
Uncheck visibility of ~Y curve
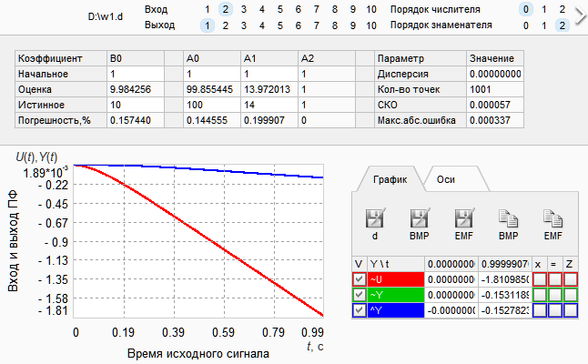tap(360, 295)
